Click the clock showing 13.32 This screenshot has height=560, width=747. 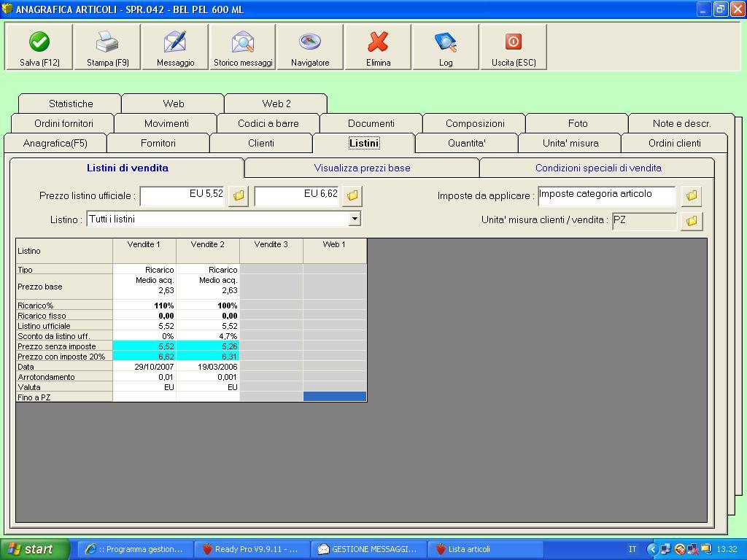point(727,549)
